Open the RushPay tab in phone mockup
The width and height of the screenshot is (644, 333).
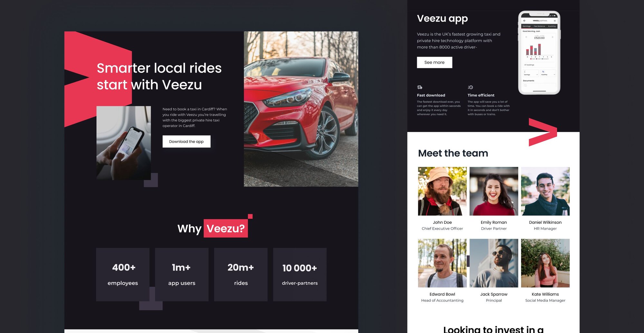552,26
